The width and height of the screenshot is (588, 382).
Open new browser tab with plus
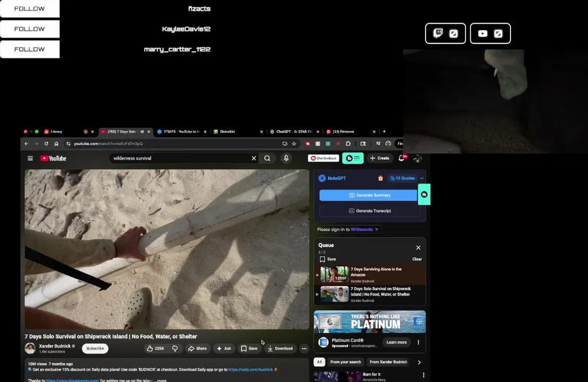384,132
